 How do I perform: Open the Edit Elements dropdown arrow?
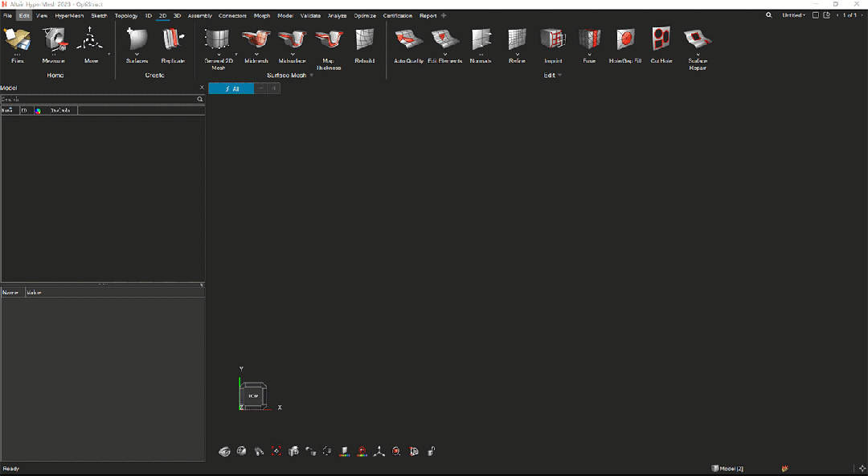pyautogui.click(x=445, y=55)
